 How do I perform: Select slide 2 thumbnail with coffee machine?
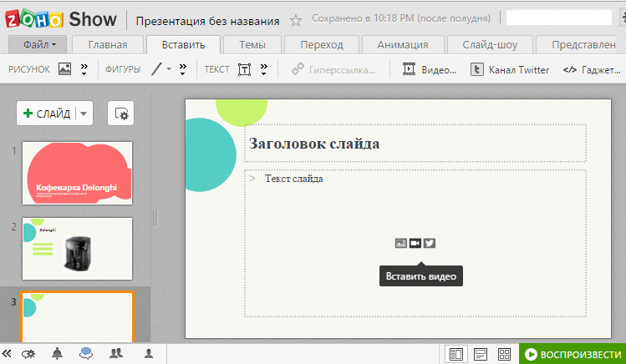coord(77,248)
